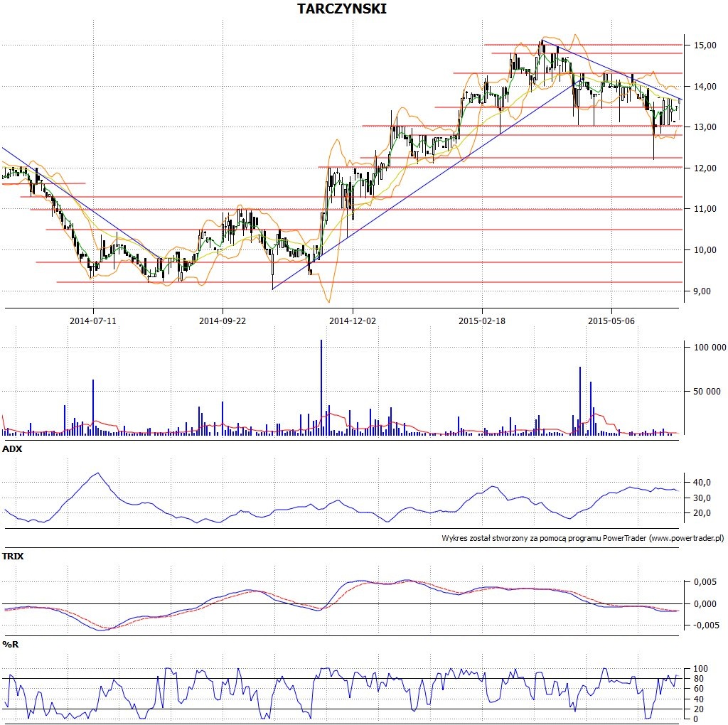Select the 2015-02-18 date label
Screen dimensions: 728x725
(482, 321)
